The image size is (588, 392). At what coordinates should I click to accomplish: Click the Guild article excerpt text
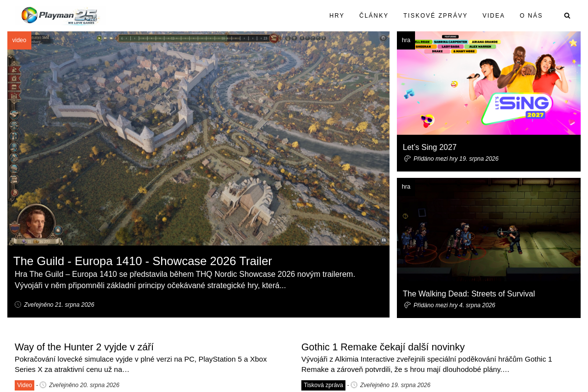tap(185, 280)
